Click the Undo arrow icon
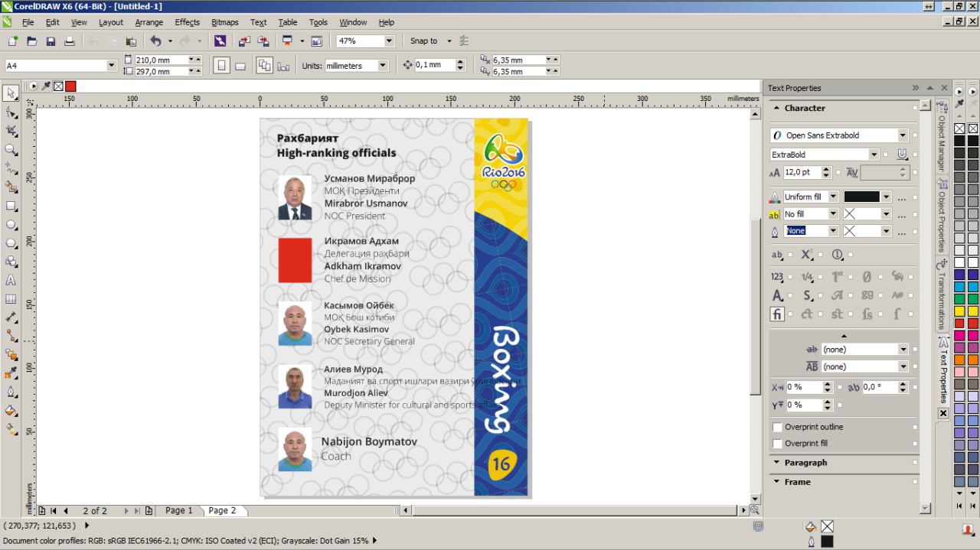 click(x=155, y=41)
